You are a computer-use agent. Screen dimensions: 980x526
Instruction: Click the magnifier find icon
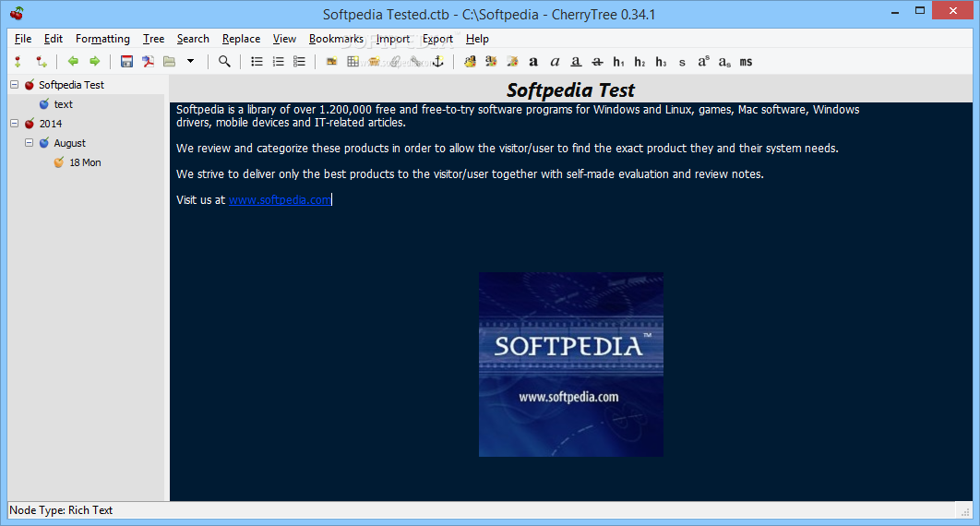pyautogui.click(x=224, y=61)
